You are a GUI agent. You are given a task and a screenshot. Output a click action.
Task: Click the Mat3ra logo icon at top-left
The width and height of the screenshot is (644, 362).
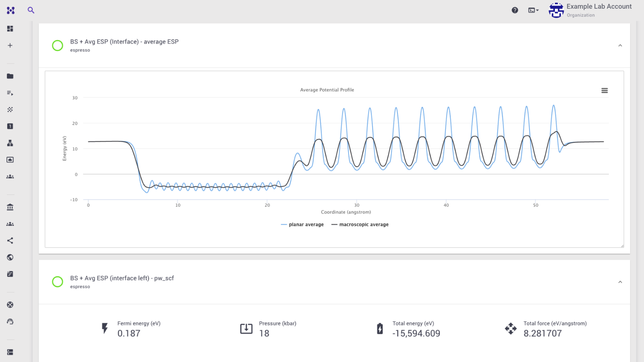(x=11, y=10)
